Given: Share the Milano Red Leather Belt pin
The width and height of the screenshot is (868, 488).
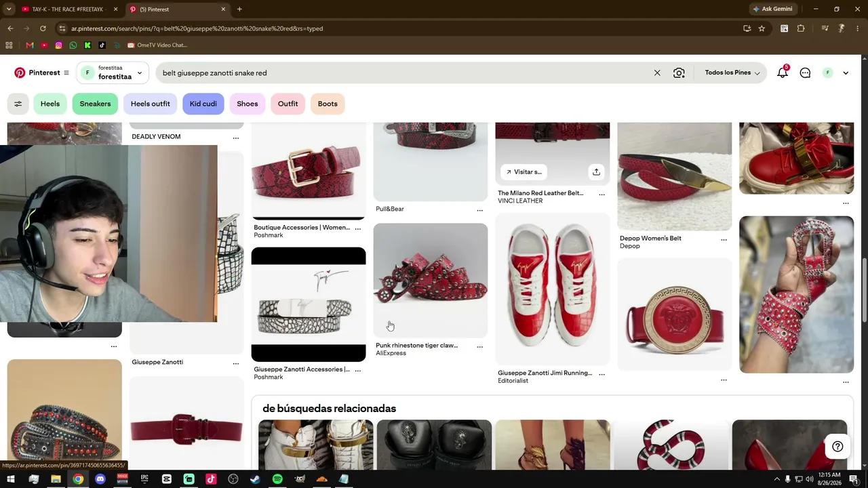Looking at the screenshot, I should [x=596, y=172].
